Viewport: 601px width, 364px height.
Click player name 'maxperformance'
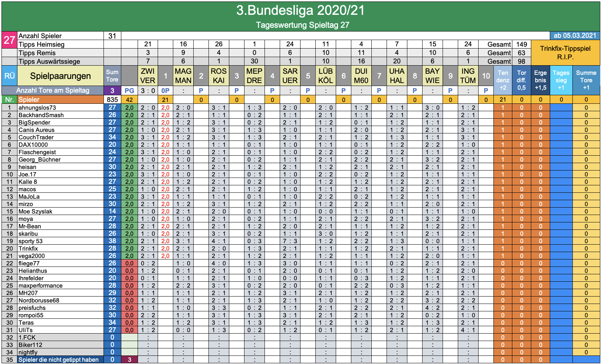click(x=40, y=285)
